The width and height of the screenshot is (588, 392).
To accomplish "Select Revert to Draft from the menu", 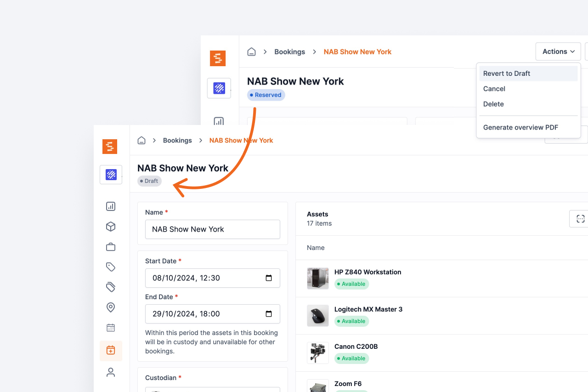I will pos(506,73).
